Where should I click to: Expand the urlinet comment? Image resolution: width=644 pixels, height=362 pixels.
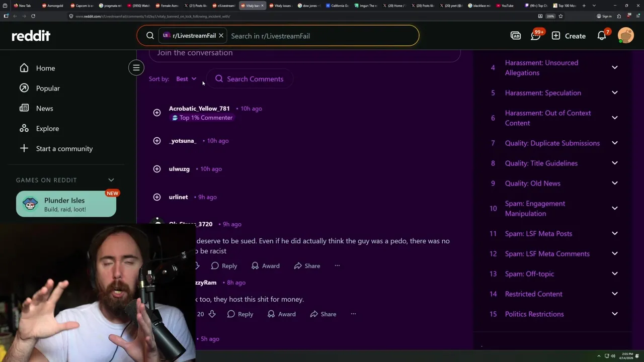point(157,197)
